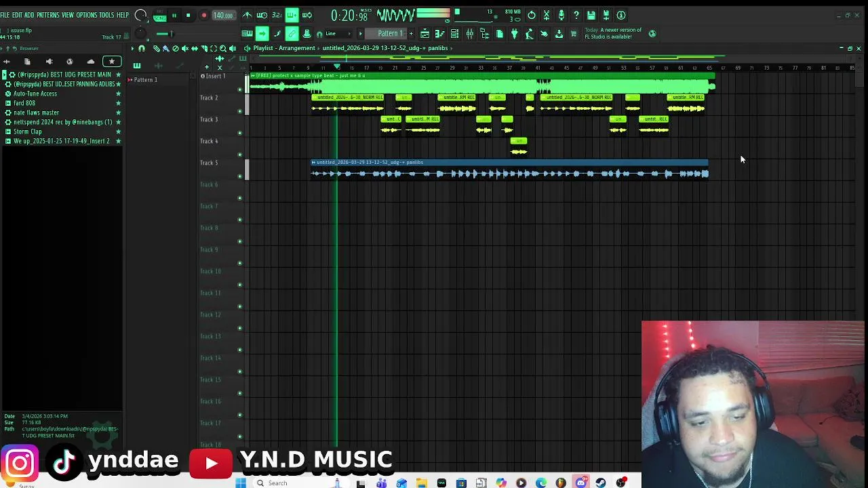Open the PATTERNS menu
The height and width of the screenshot is (488, 868).
click(47, 15)
